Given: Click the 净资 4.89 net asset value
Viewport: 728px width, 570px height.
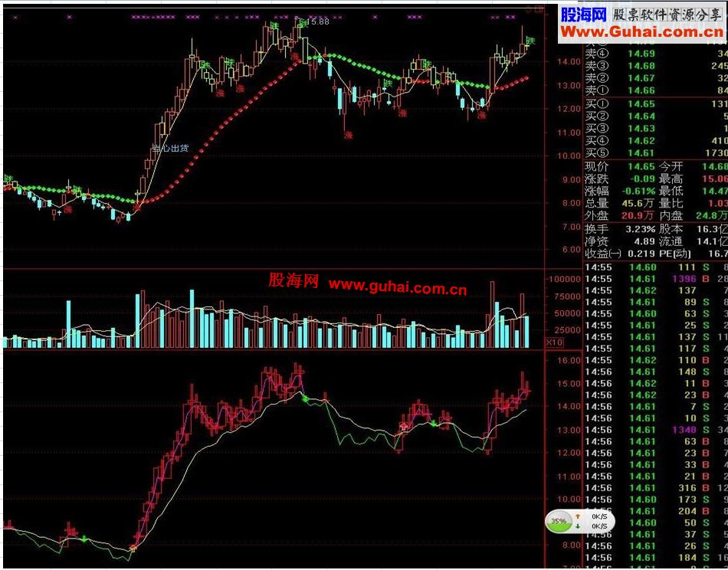Looking at the screenshot, I should click(x=646, y=241).
